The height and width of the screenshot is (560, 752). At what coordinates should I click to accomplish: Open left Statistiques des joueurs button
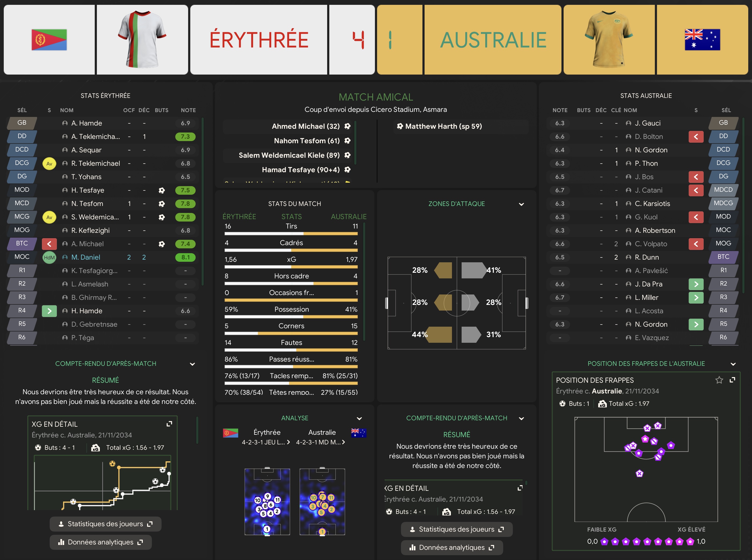point(105,524)
